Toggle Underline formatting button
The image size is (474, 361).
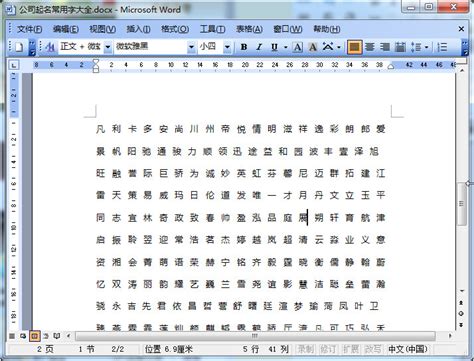point(274,47)
